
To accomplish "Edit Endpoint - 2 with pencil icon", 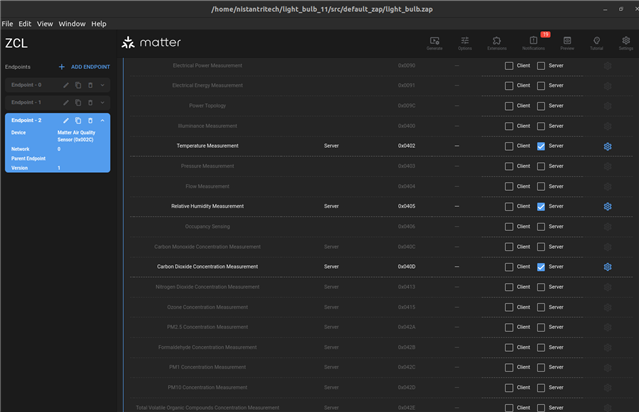I will [66, 121].
